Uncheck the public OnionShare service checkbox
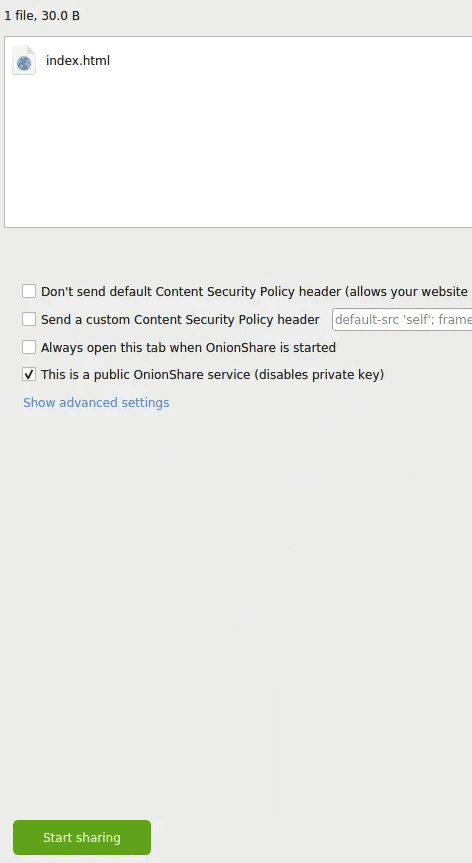This screenshot has height=863, width=472. pyautogui.click(x=29, y=375)
